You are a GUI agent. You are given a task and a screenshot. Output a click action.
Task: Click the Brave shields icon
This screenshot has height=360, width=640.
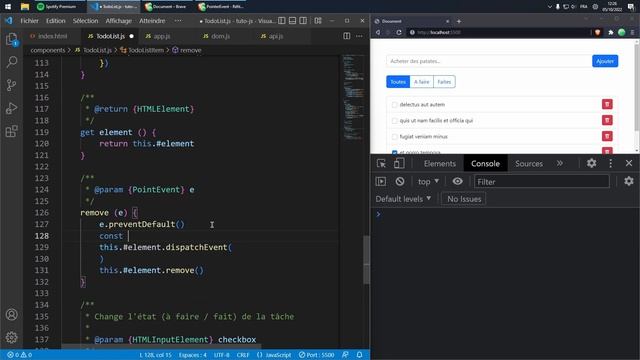(x=598, y=32)
